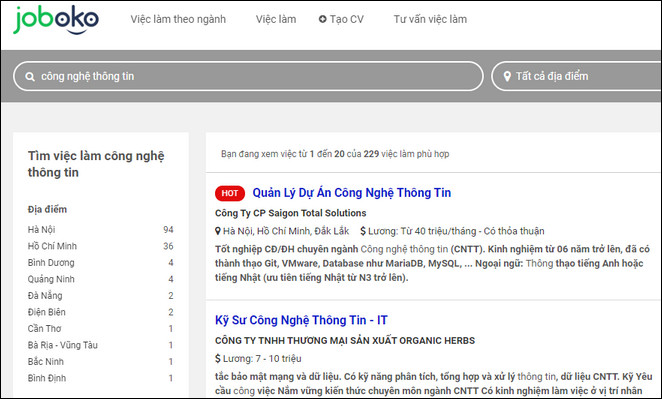
Task: Click the pin icon before Hà Nội, Hồ Chí Minh
Action: (218, 231)
